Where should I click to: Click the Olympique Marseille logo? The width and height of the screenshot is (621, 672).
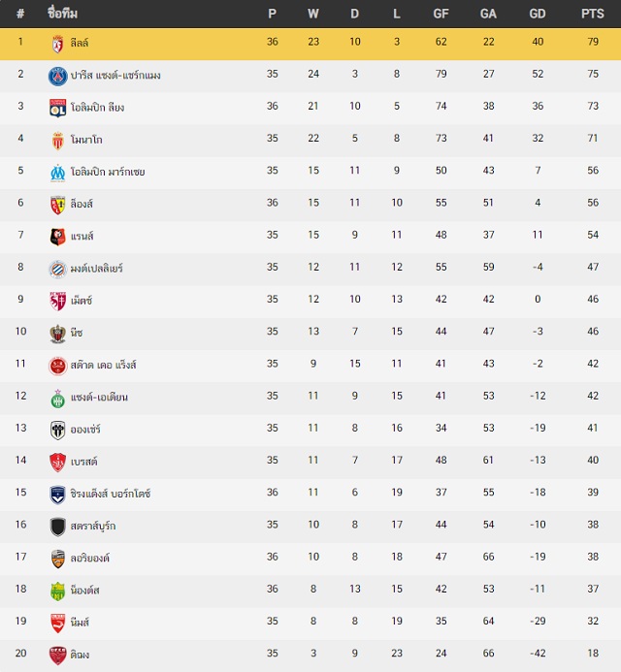tap(58, 173)
